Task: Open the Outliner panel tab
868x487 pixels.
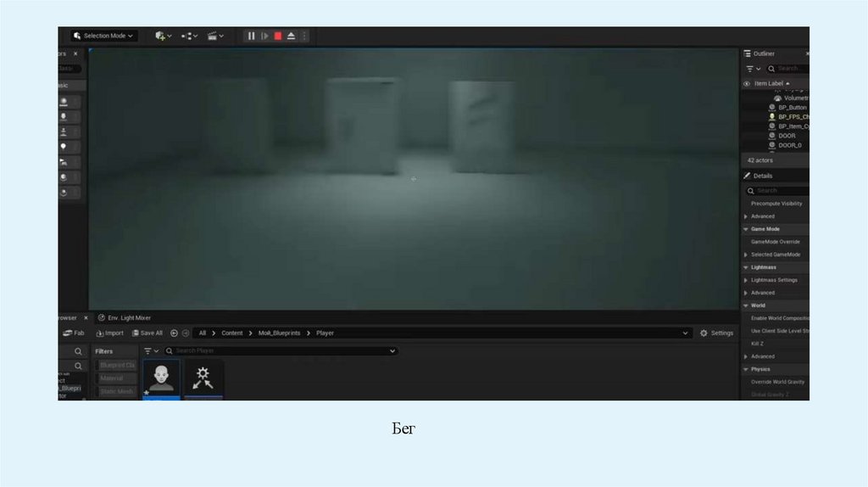Action: point(759,53)
